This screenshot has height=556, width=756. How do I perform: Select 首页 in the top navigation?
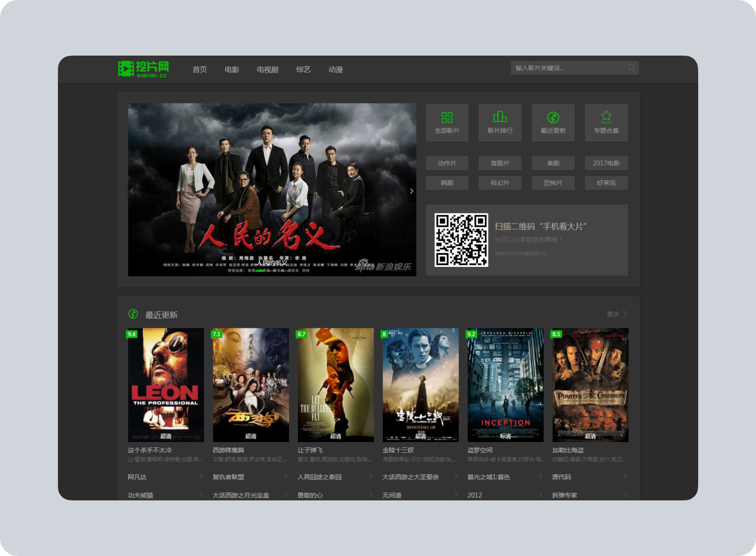click(200, 69)
